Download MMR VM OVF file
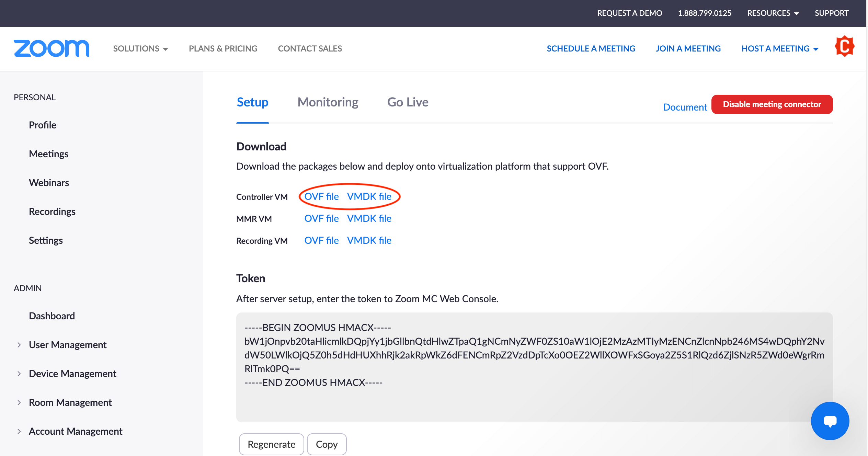Screen dimensions: 868x456 [321, 218]
